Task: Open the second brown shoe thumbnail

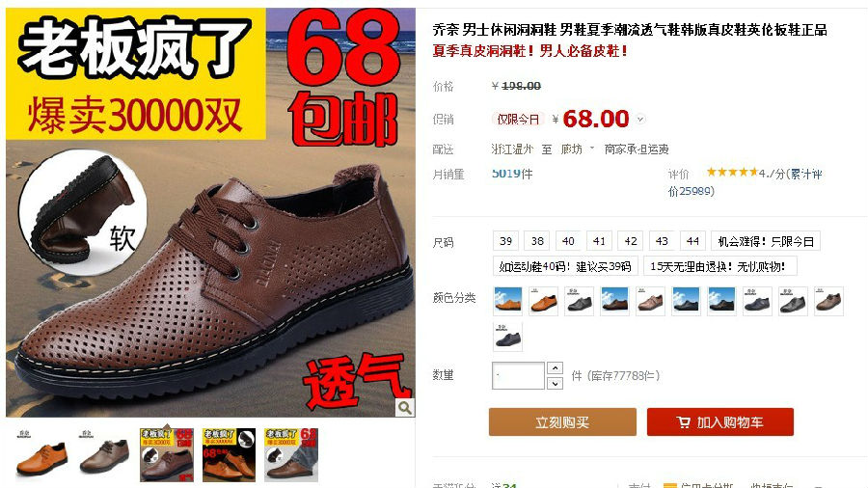Action: 104,455
